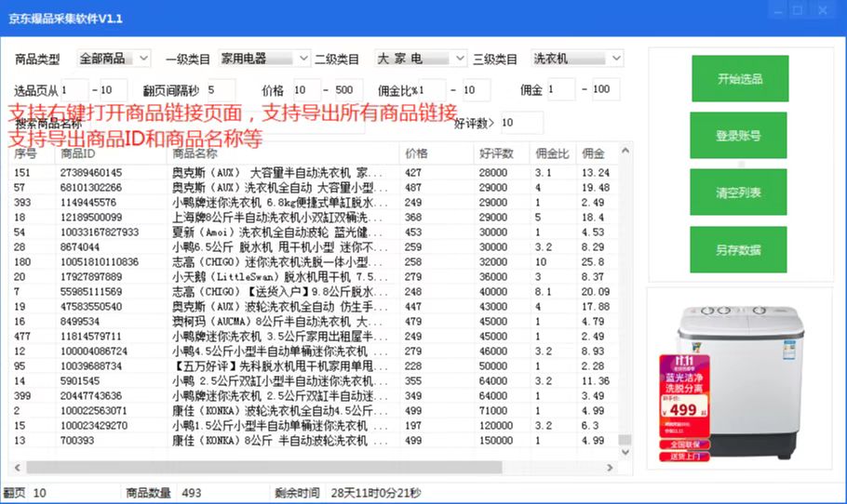Sort by the 序号 column header
847x504 pixels.
tap(33, 153)
